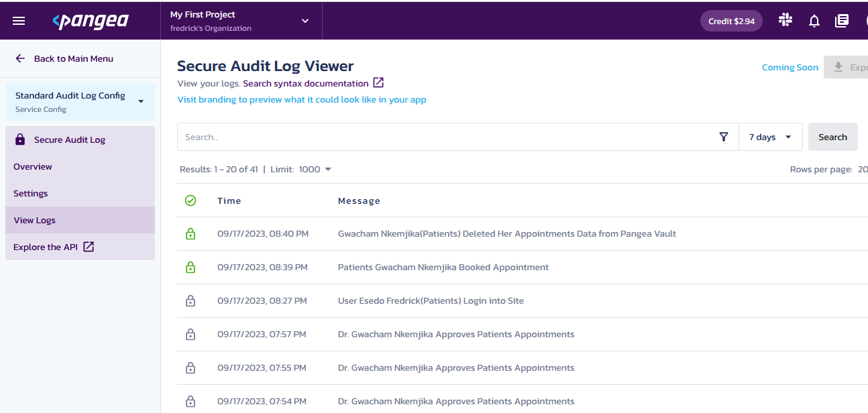Image resolution: width=868 pixels, height=413 pixels.
Task: Click the Time column header
Action: coord(229,200)
